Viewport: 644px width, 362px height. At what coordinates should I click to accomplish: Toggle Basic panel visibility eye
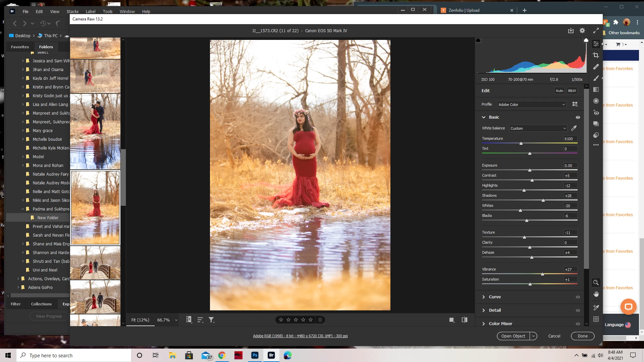click(x=578, y=117)
